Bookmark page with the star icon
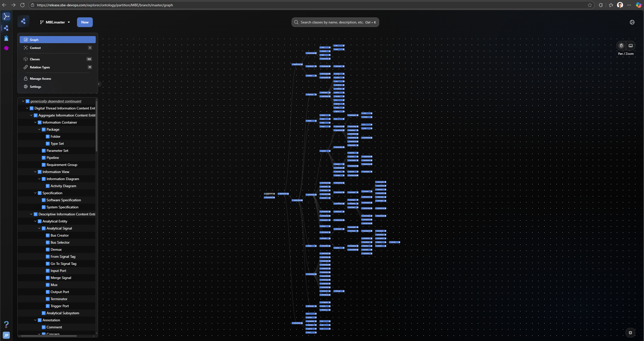 [x=590, y=5]
